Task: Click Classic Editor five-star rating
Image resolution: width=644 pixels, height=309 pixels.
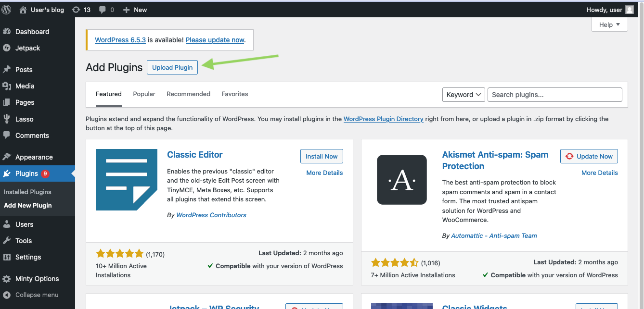Action: pyautogui.click(x=120, y=254)
